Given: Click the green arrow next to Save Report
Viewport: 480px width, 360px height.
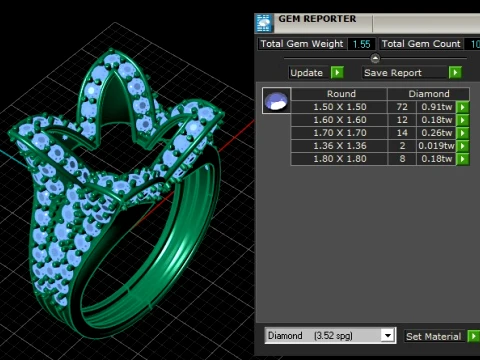Looking at the screenshot, I should click(x=455, y=72).
